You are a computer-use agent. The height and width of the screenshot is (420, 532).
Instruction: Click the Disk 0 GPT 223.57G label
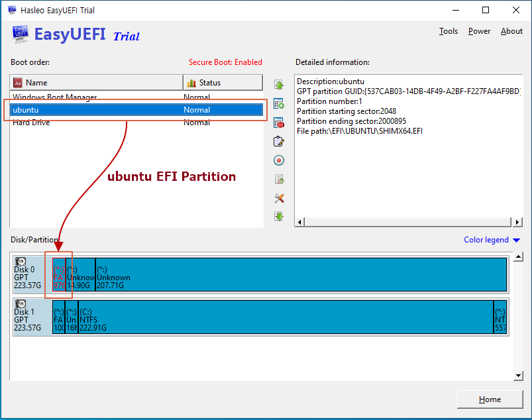pyautogui.click(x=27, y=278)
